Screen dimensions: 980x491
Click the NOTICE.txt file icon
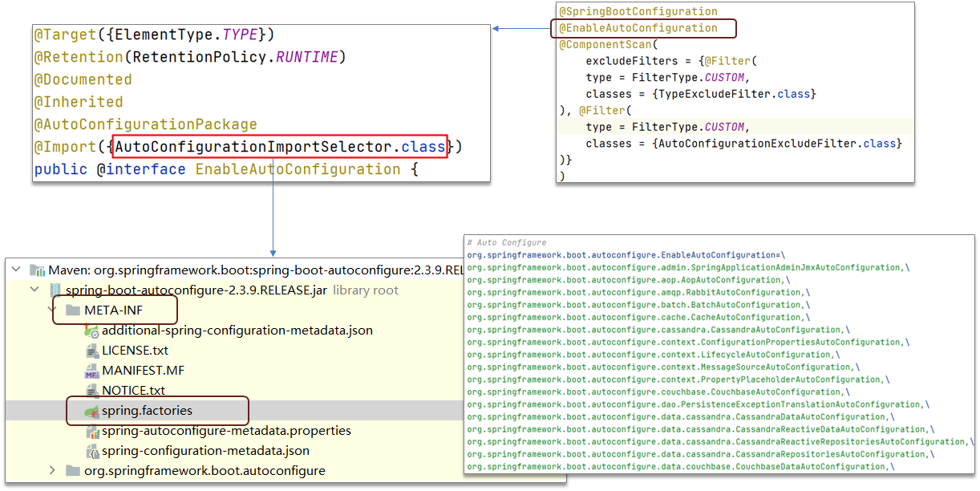(x=91, y=391)
